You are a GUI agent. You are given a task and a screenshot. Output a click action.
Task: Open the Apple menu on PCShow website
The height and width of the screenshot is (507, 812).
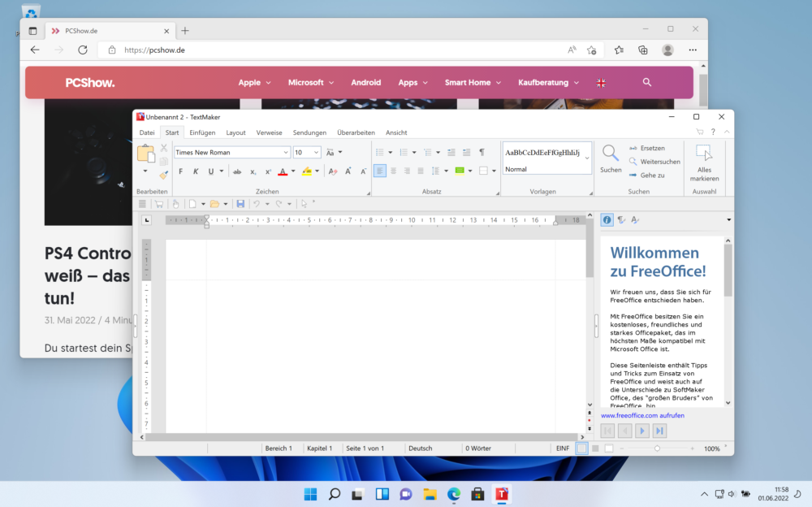click(x=254, y=82)
